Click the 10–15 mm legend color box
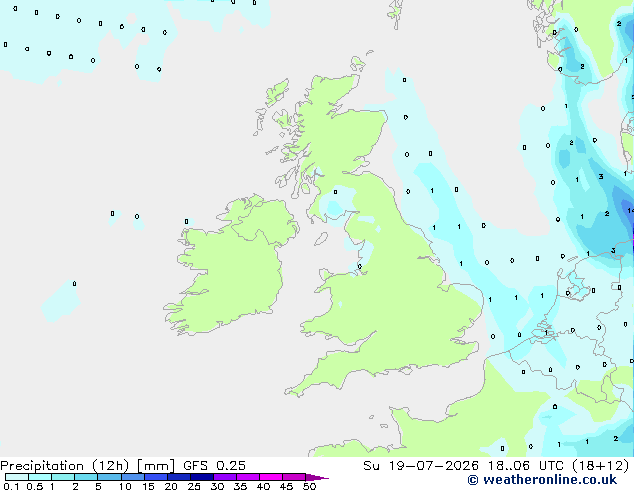The height and width of the screenshot is (490, 634). click(x=132, y=477)
